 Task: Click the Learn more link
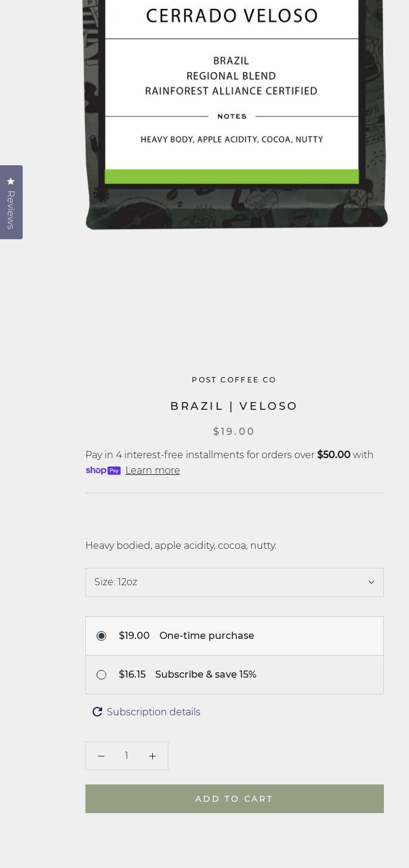coord(152,471)
